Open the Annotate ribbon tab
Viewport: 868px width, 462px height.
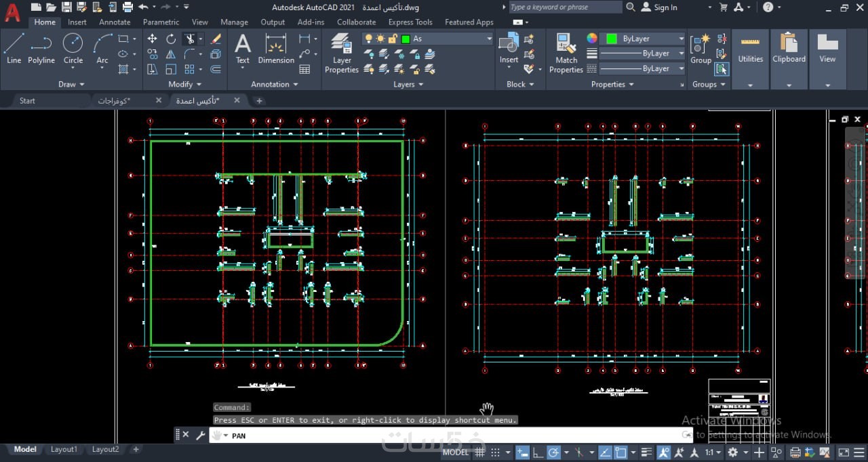[115, 22]
